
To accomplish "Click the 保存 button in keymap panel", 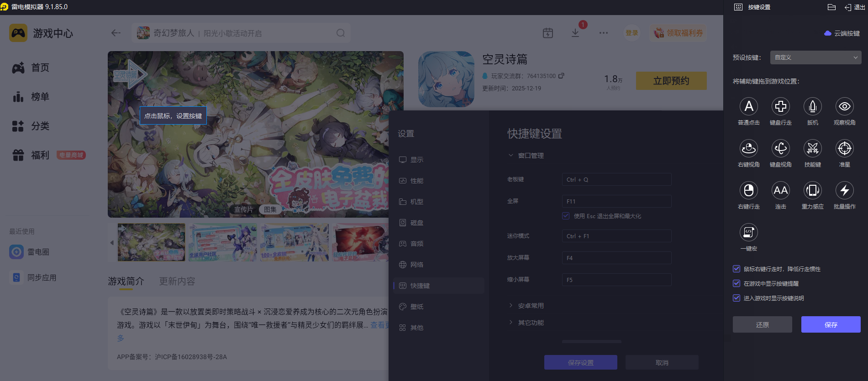I will click(831, 324).
